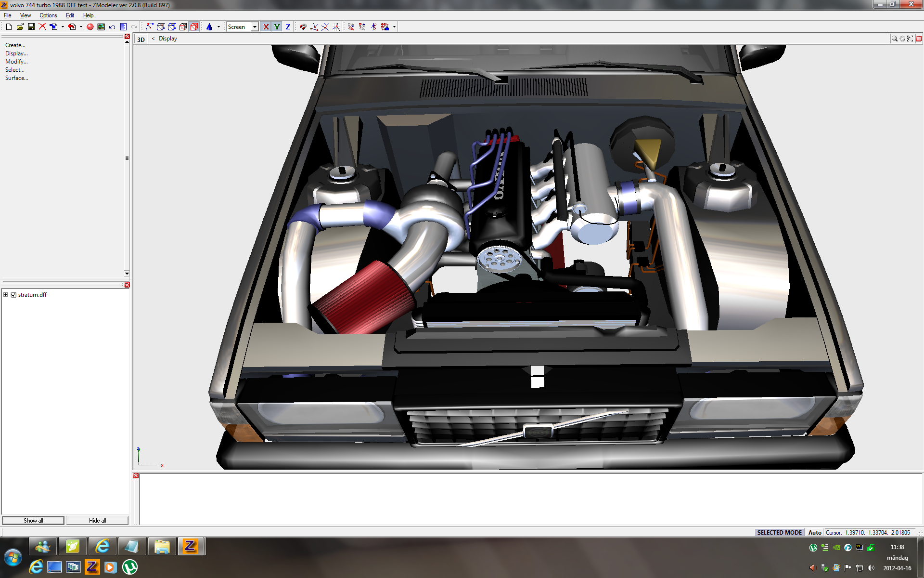Viewport: 924px width, 578px height.
Task: Click uTorrent icon in taskbar
Action: click(129, 567)
